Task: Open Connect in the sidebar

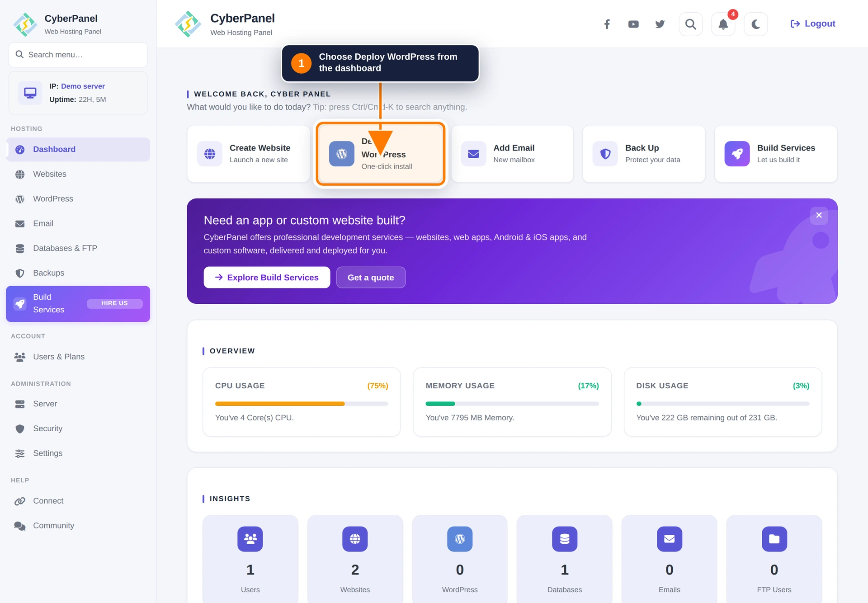Action: [78, 501]
